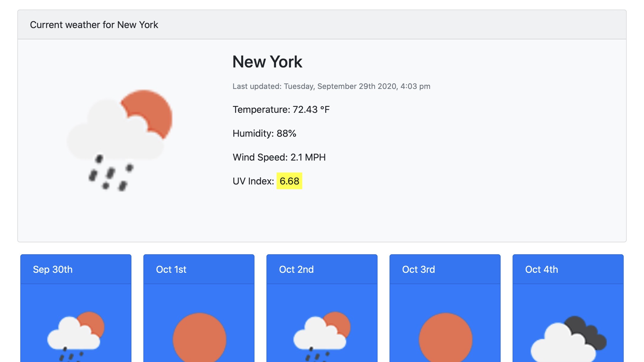Click the UV Index label text

253,181
